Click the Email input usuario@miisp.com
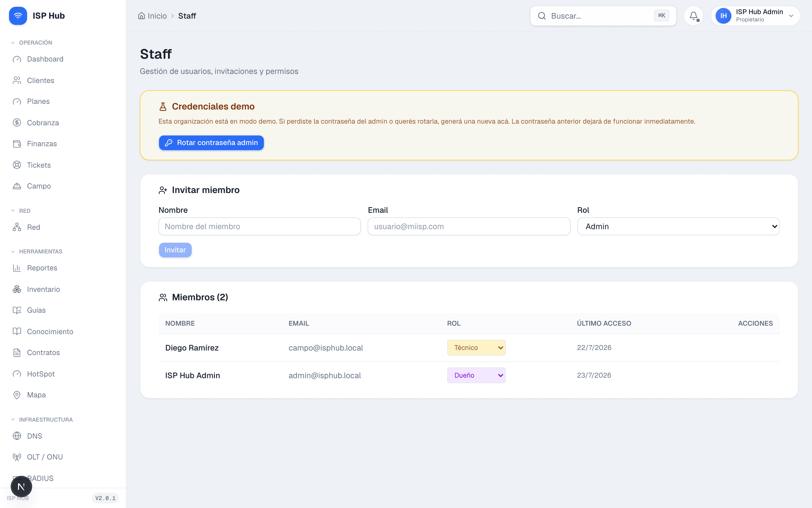Viewport: 812px width, 508px height. coord(469,226)
